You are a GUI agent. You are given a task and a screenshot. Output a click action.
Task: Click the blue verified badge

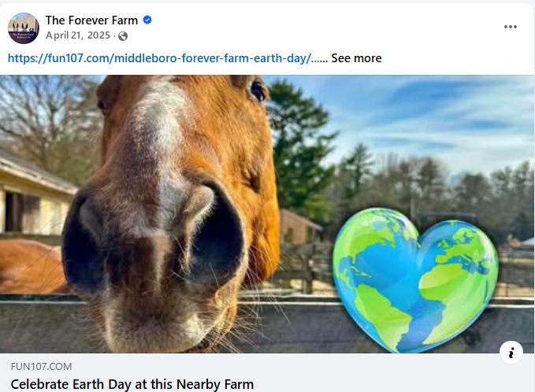tap(147, 20)
